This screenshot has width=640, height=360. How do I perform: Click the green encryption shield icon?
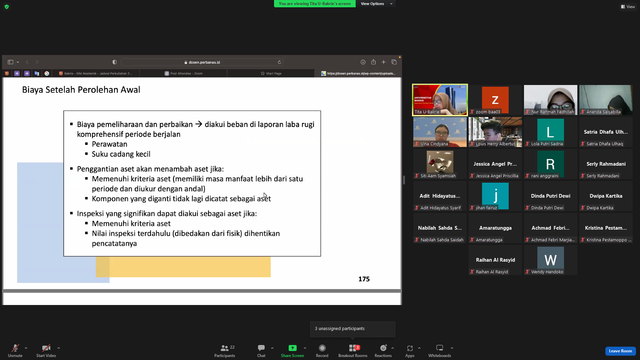[7, 7]
